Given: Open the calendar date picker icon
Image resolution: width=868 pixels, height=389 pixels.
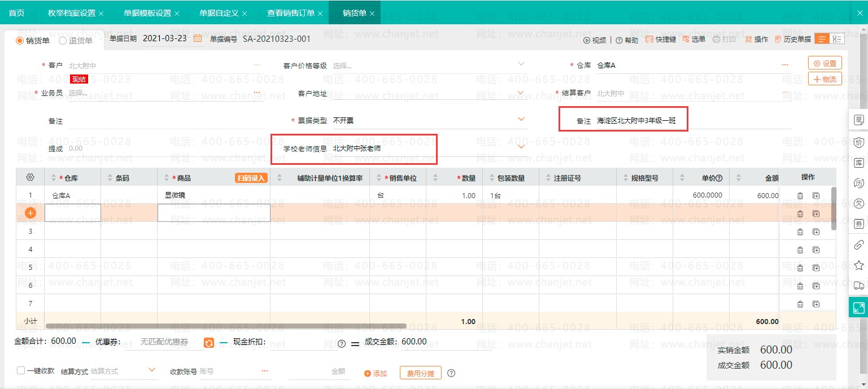Looking at the screenshot, I should coord(198,38).
